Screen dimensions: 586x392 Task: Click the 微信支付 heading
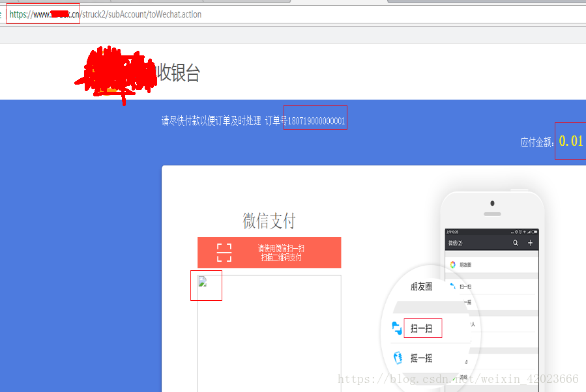click(x=269, y=221)
